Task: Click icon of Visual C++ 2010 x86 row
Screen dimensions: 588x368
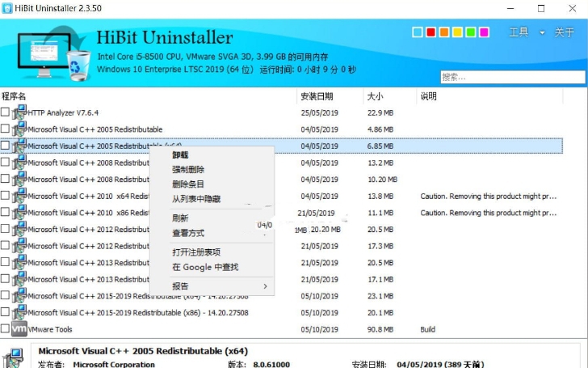Action: (19, 213)
